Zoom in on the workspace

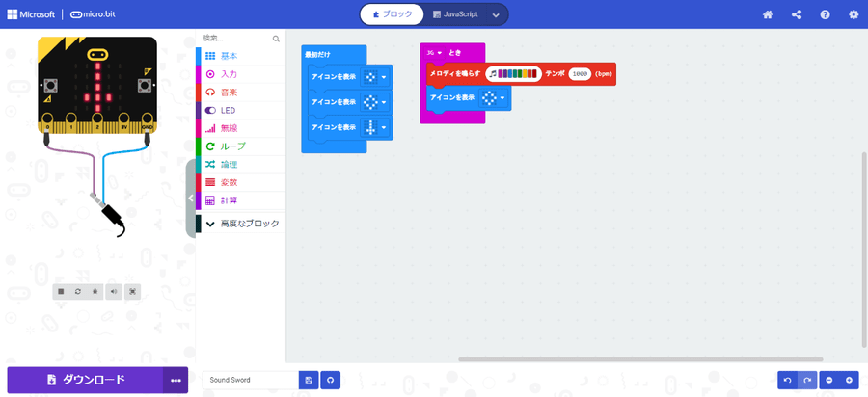pyautogui.click(x=849, y=380)
